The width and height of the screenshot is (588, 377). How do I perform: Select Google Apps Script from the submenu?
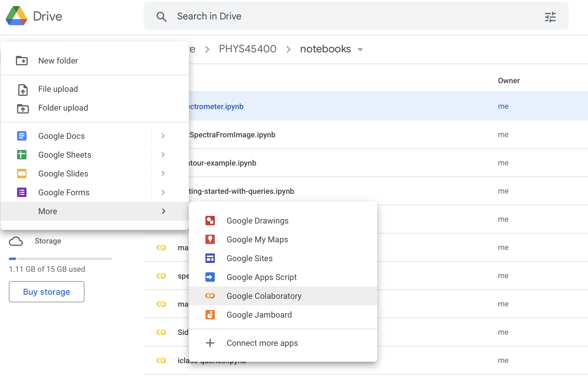tap(283, 277)
